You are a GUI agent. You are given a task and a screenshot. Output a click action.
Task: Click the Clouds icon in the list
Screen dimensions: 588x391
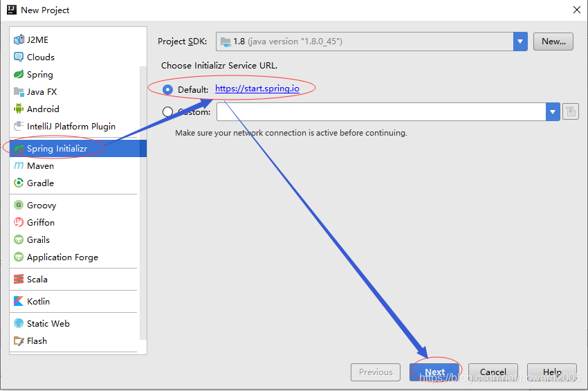19,57
